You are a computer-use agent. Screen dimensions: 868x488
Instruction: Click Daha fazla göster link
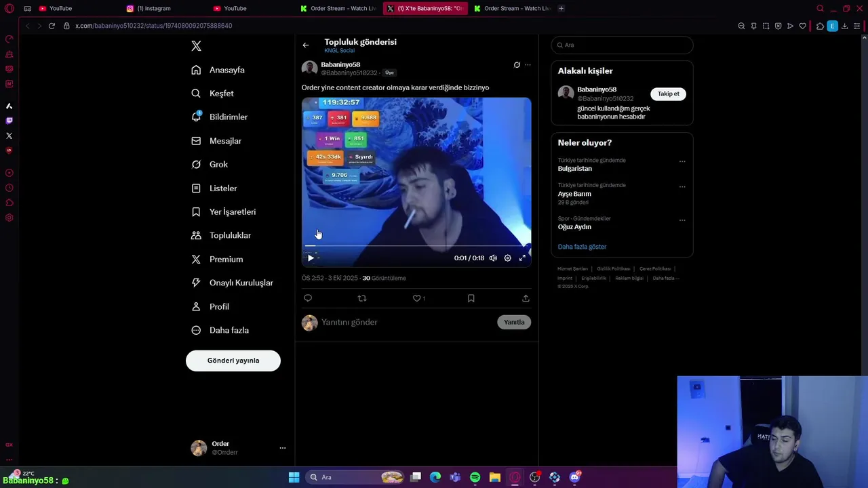click(582, 247)
